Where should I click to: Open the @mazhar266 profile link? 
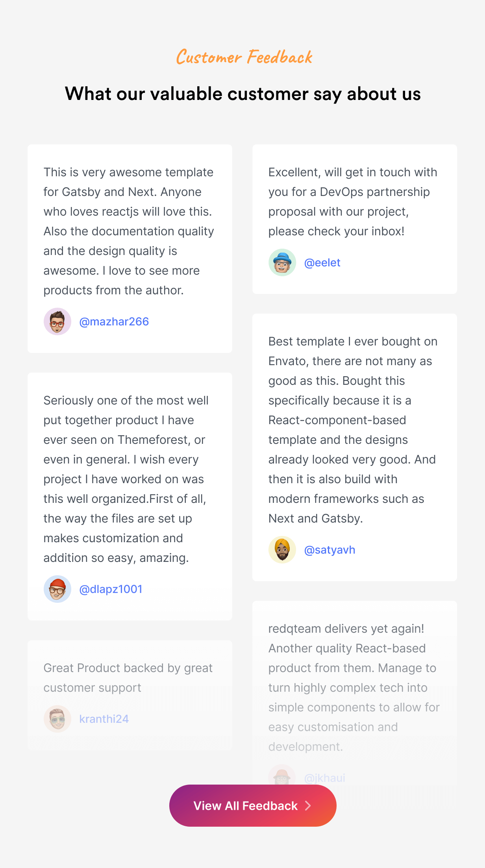114,321
